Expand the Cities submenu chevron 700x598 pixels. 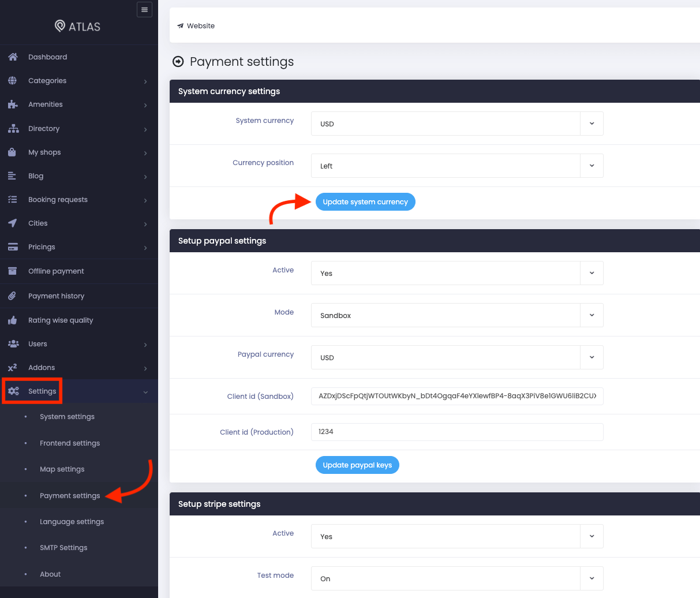click(145, 224)
